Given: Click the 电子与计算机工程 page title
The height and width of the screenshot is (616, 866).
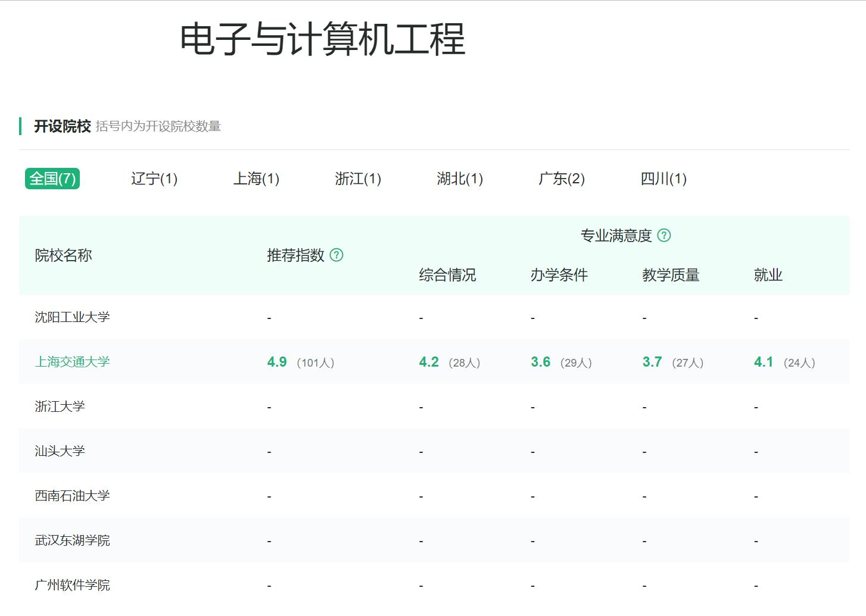Looking at the screenshot, I should pos(322,39).
